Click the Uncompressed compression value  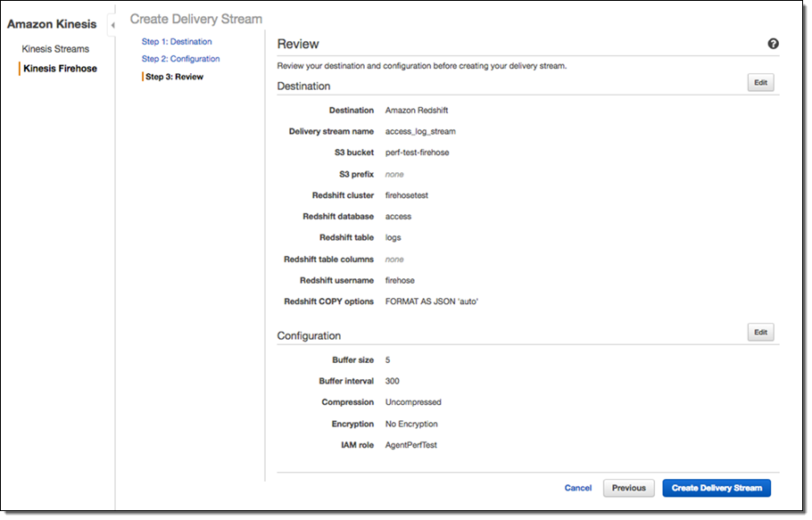pyautogui.click(x=413, y=402)
